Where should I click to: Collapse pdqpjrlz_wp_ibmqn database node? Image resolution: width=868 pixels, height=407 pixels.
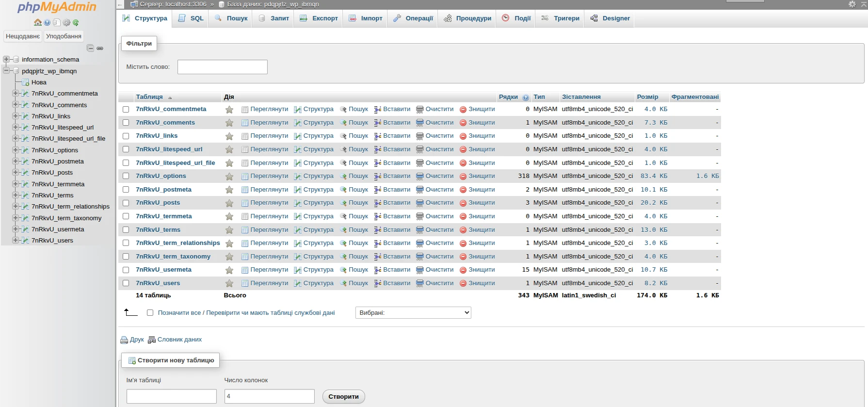[6, 71]
